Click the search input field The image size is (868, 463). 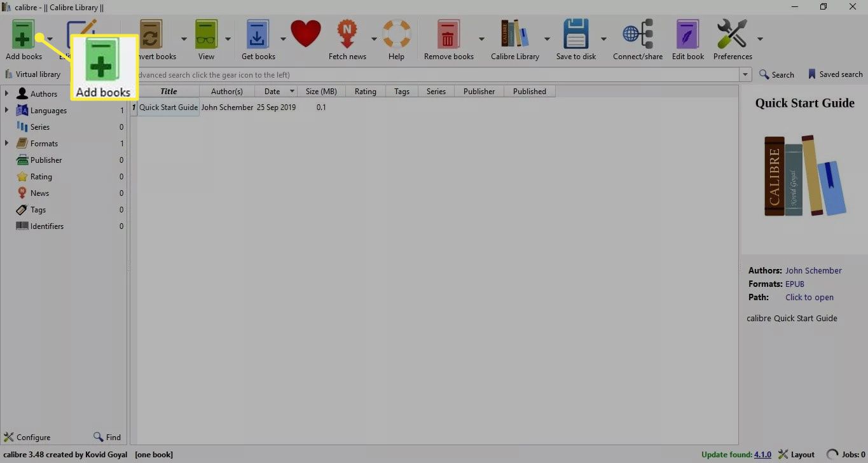(x=436, y=75)
